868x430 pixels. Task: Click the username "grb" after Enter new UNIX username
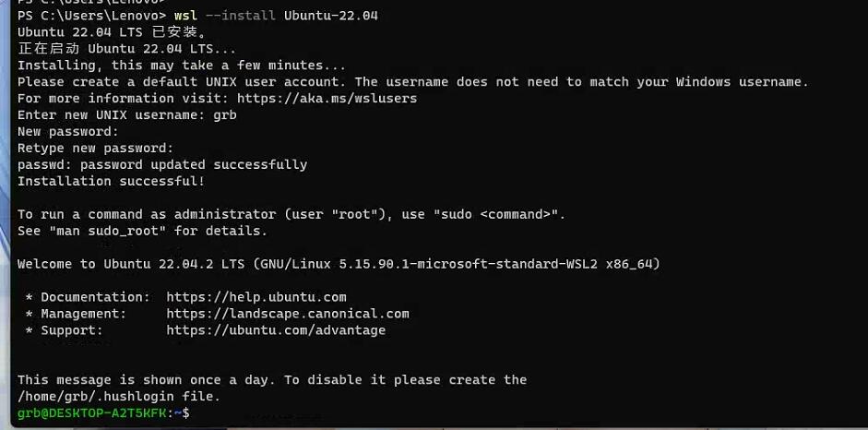[225, 115]
